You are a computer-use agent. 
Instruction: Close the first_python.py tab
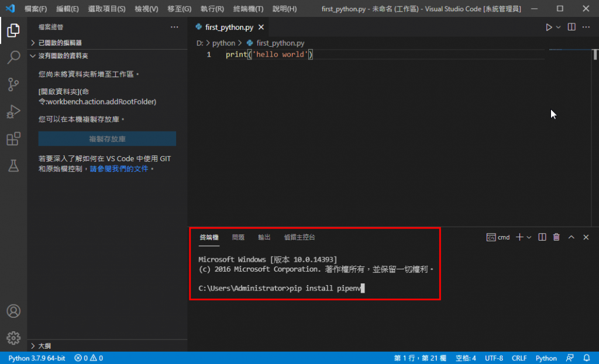tap(261, 27)
